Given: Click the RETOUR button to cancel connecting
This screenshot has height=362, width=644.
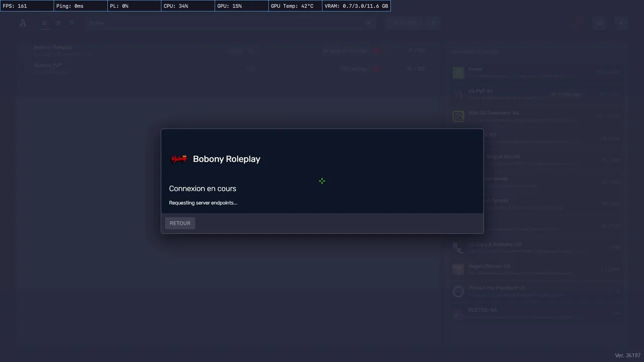Looking at the screenshot, I should tap(180, 223).
